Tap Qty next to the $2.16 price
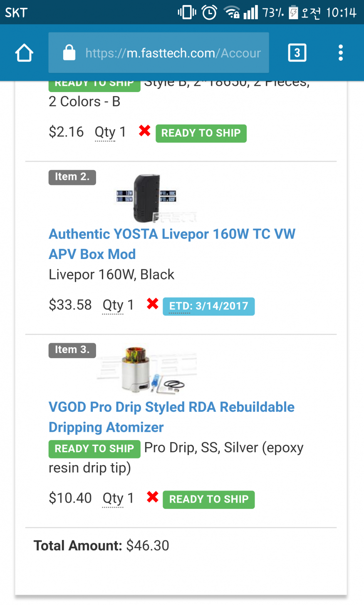Viewport: 364px width, 605px height. [x=105, y=132]
